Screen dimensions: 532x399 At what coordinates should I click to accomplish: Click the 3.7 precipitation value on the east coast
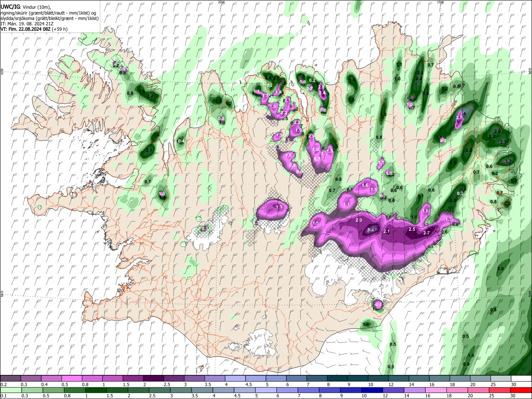click(508, 162)
